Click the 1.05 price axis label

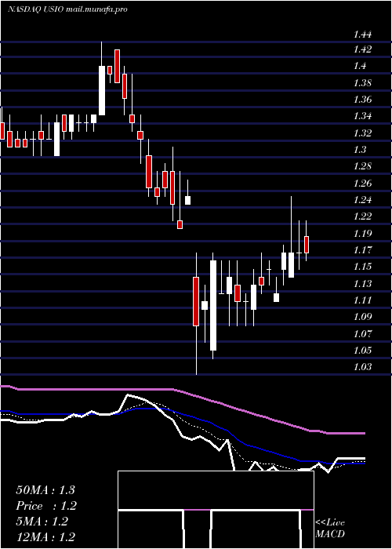[362, 350]
